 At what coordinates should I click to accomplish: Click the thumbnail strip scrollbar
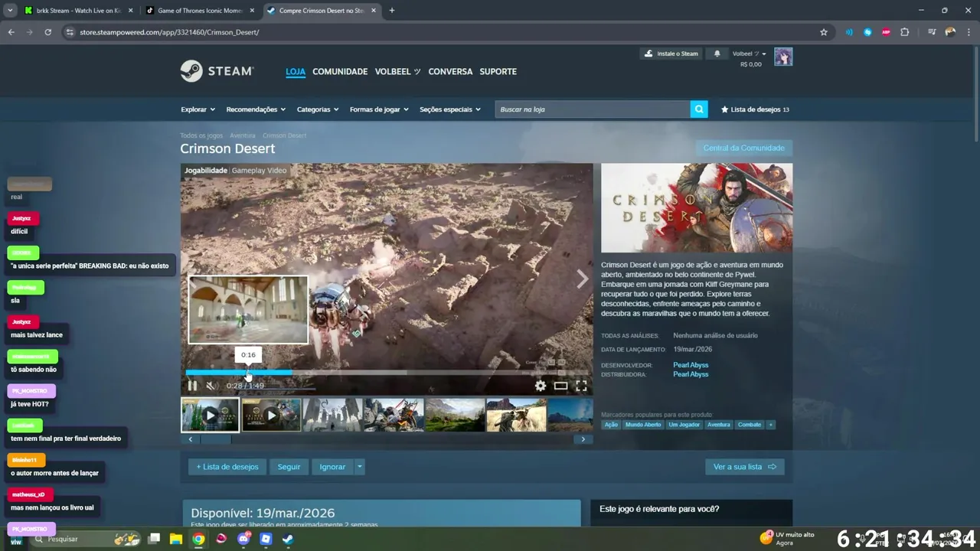tap(215, 439)
